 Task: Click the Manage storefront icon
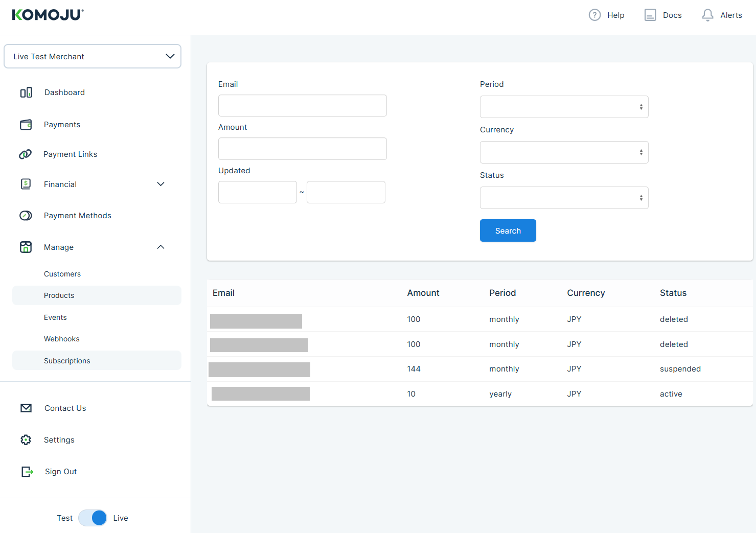point(26,247)
